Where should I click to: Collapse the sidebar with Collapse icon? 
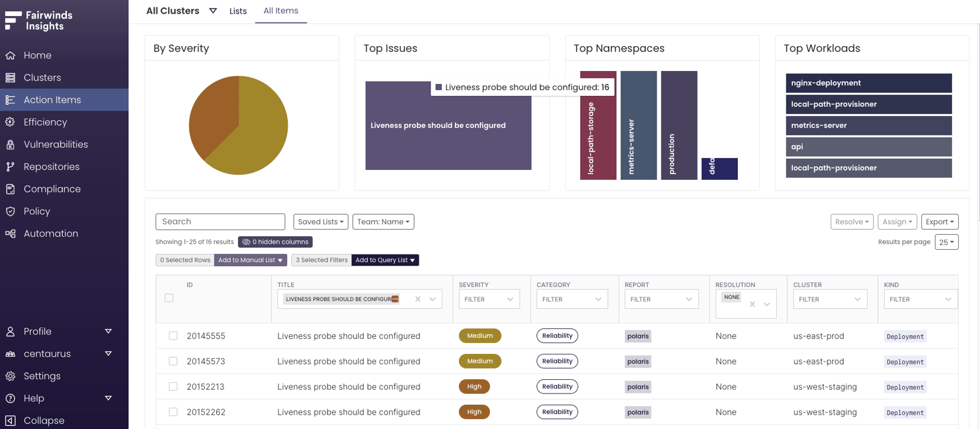10,421
